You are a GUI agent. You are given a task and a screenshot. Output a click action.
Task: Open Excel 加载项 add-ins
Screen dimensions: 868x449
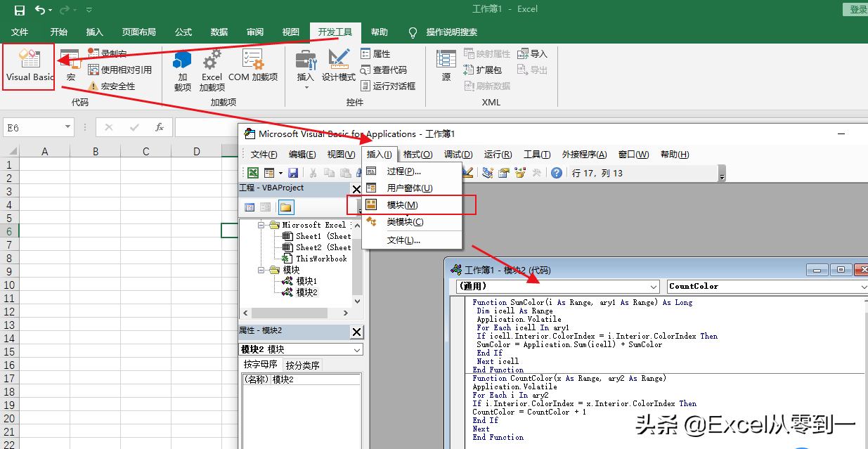click(x=212, y=70)
